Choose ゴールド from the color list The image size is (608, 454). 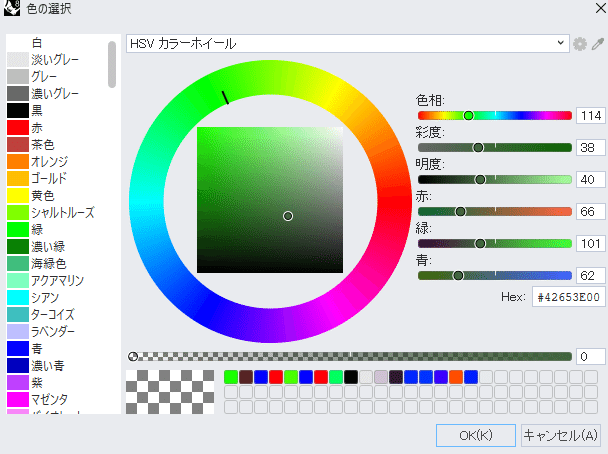pos(56,179)
